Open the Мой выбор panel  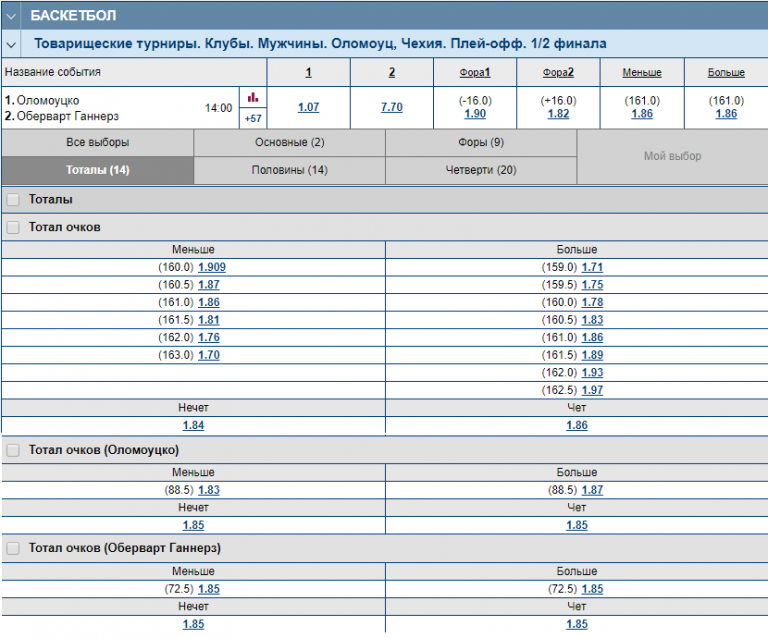point(673,156)
